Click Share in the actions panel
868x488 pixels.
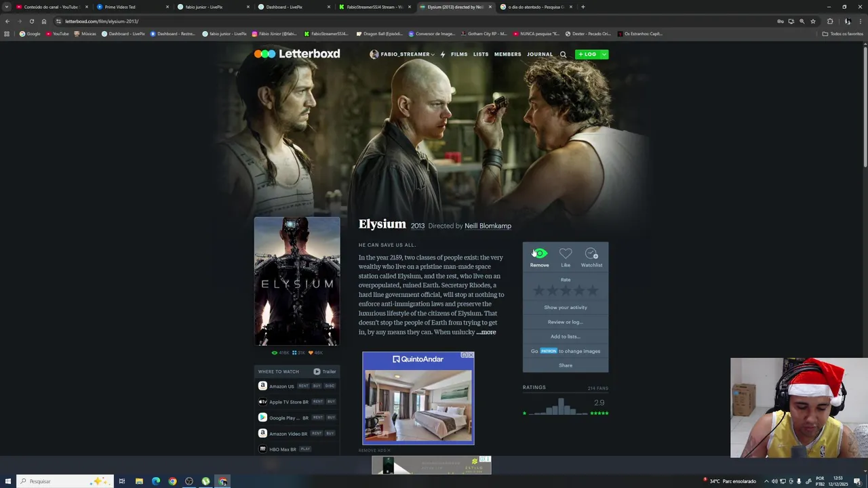566,365
